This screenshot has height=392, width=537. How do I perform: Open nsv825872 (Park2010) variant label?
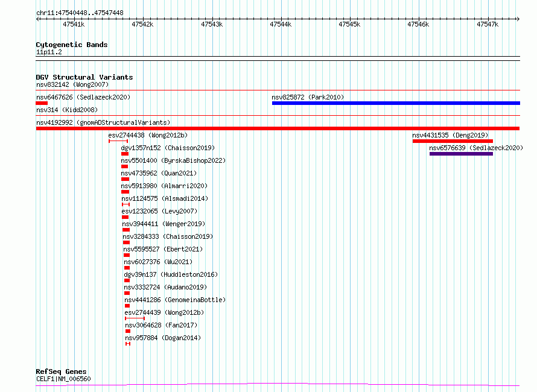click(x=308, y=97)
